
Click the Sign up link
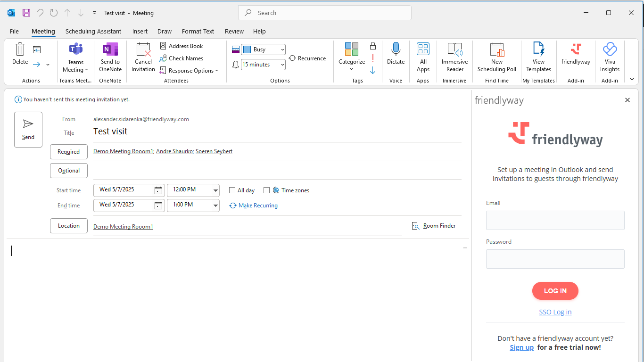[x=522, y=347]
